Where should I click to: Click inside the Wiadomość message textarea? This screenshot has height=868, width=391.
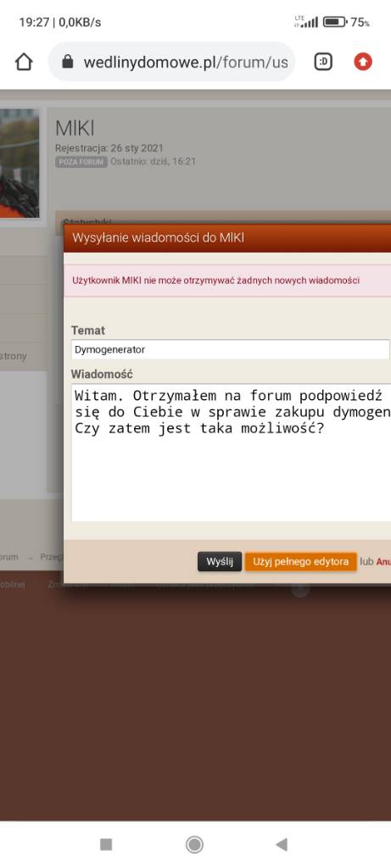click(231, 453)
